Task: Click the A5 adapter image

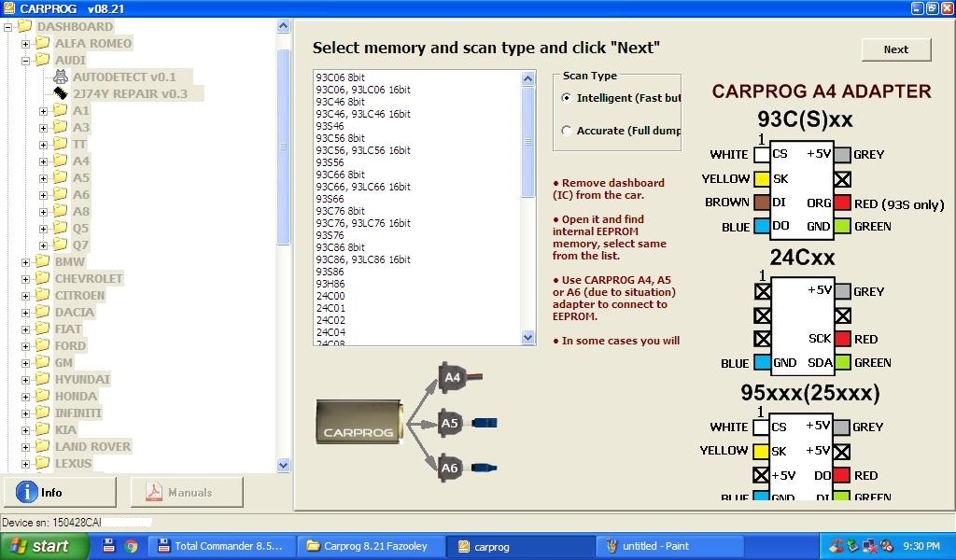Action: [467, 422]
